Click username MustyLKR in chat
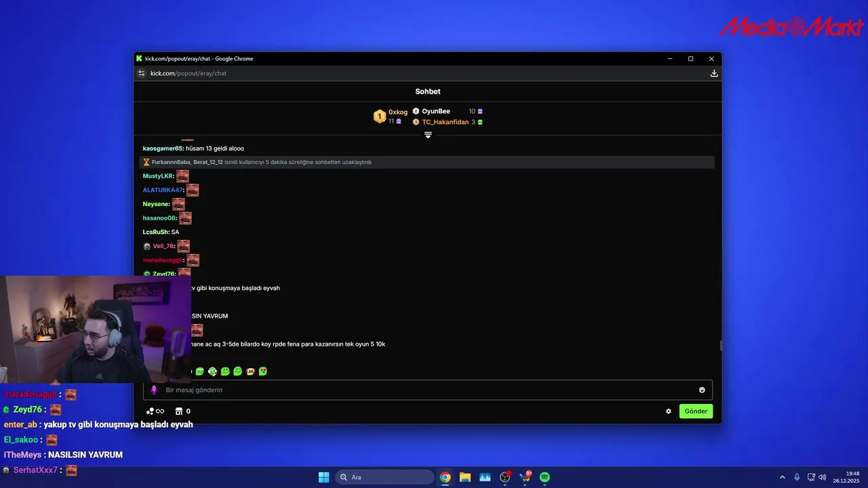This screenshot has width=868, height=488. click(x=158, y=176)
